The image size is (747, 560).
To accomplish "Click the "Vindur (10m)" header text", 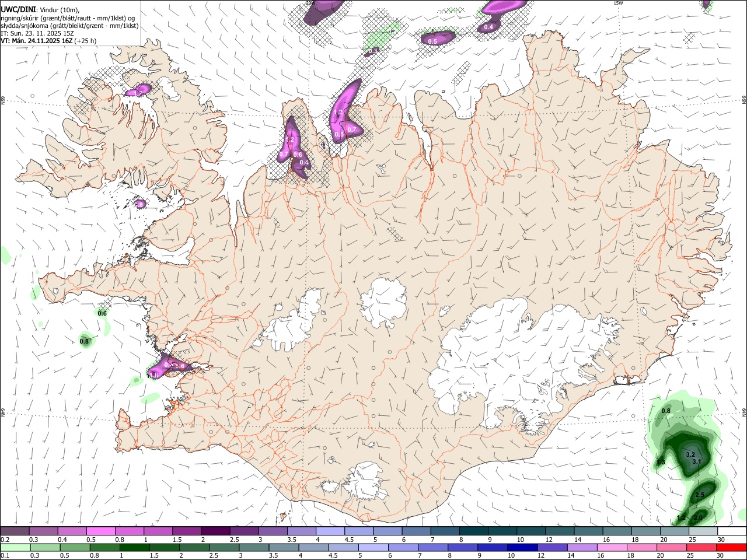I will 59,10.
